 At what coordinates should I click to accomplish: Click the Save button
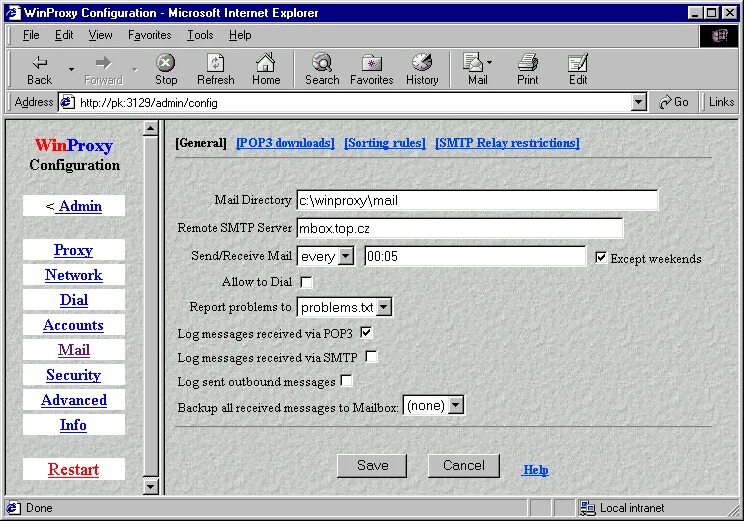[372, 465]
